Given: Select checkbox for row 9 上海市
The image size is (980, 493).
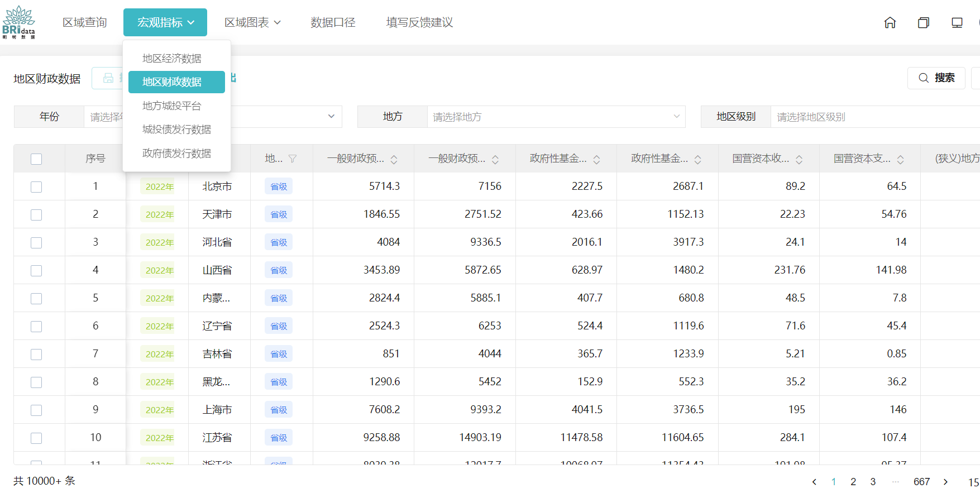Looking at the screenshot, I should click(x=36, y=410).
